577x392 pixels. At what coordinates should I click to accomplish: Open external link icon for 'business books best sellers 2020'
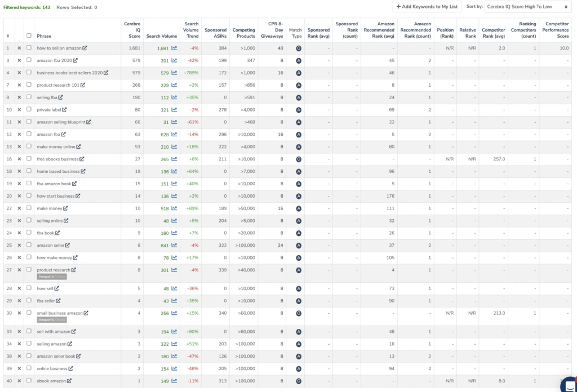point(106,73)
